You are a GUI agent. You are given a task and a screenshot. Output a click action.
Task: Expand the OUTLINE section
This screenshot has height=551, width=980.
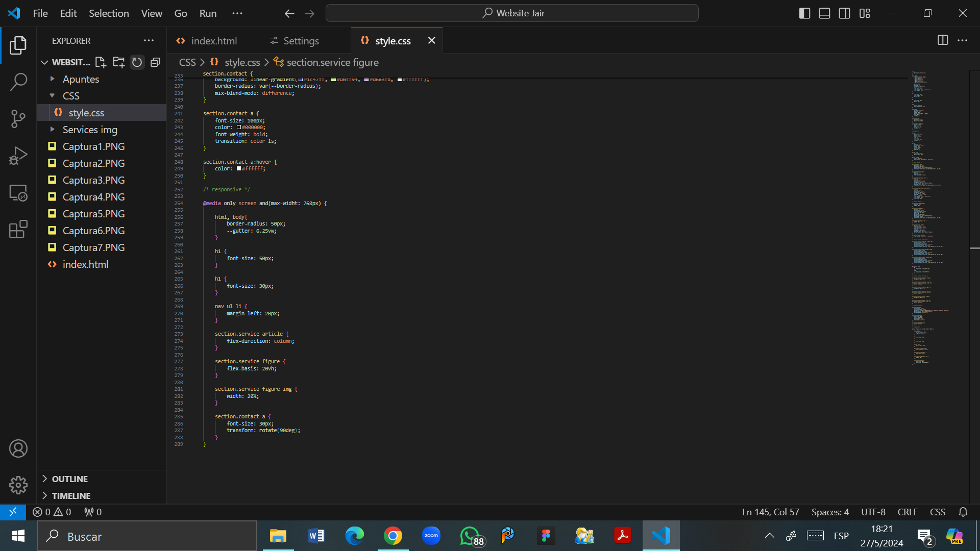pyautogui.click(x=69, y=479)
